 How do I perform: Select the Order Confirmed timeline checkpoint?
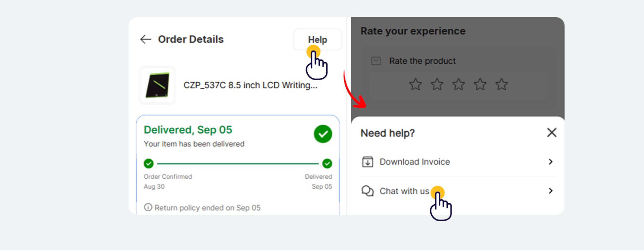[x=149, y=164]
